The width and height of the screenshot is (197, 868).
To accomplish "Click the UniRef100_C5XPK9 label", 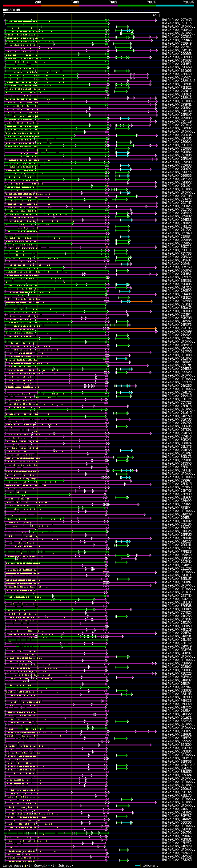I will pos(177,555).
